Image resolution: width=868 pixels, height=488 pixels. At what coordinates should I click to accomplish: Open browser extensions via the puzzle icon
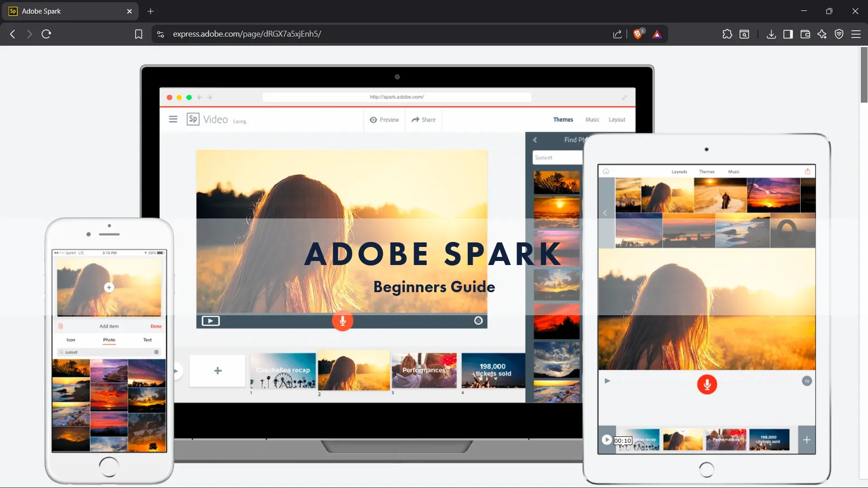727,34
